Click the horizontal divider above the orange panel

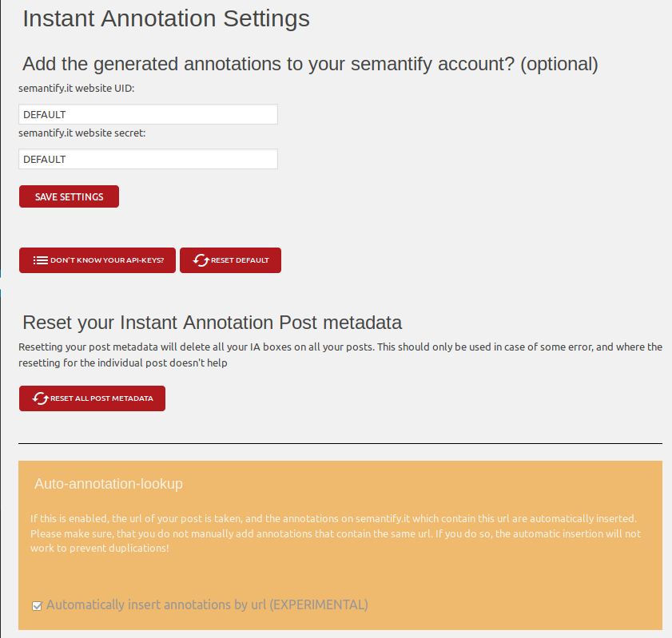click(x=340, y=443)
